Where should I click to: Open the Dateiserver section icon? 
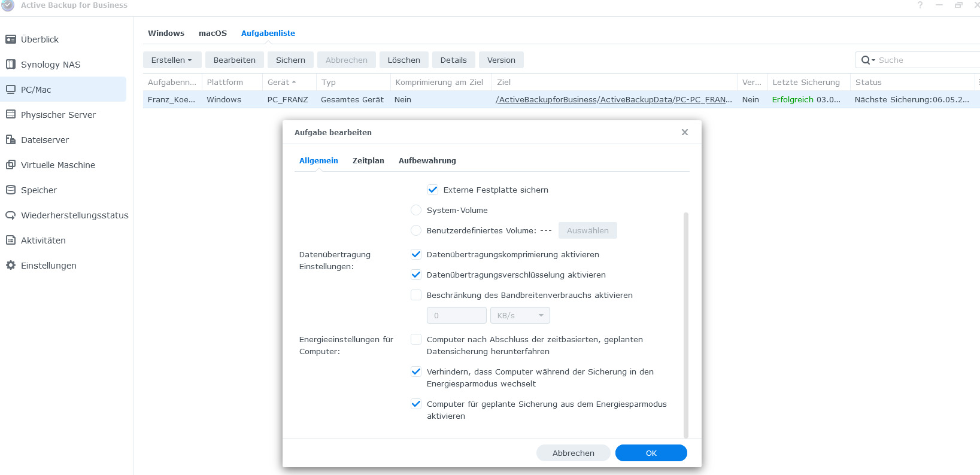(x=11, y=140)
